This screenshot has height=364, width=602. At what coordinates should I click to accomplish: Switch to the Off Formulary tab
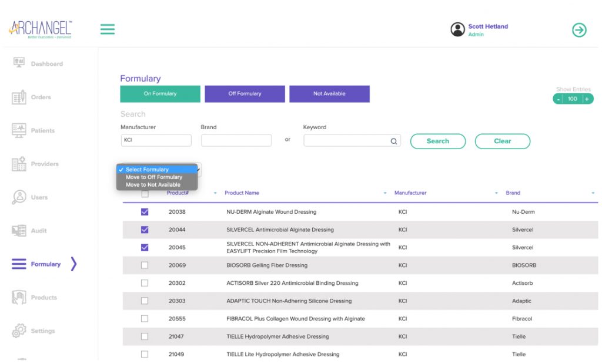[x=245, y=94]
